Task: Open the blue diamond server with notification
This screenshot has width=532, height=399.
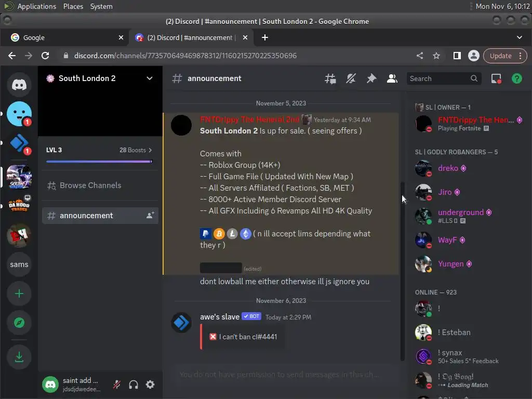Action: [19, 143]
